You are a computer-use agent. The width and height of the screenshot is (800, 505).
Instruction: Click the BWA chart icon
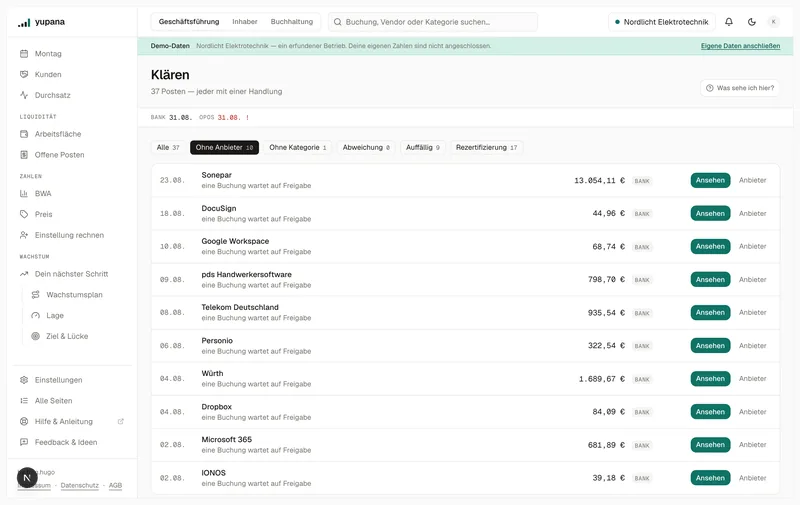coord(24,193)
